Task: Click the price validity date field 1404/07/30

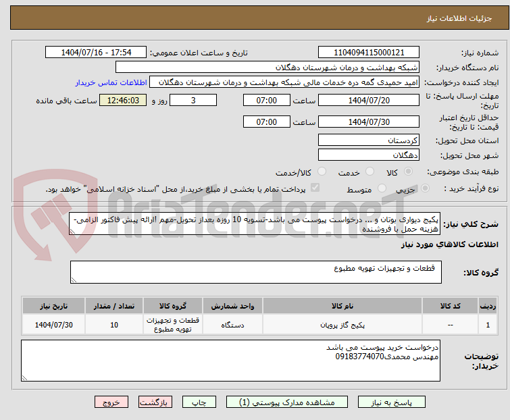Action: [x=369, y=122]
